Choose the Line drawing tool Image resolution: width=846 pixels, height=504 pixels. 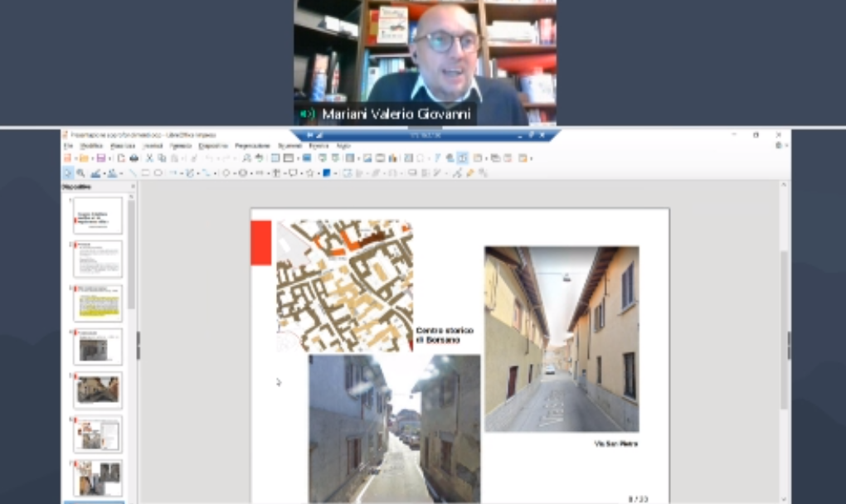click(133, 173)
